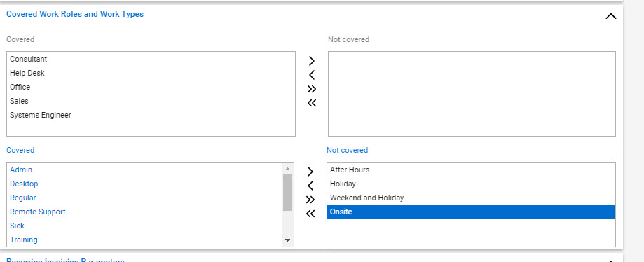Move selected work role back to Covered
The width and height of the screenshot is (644, 262).
tap(312, 75)
